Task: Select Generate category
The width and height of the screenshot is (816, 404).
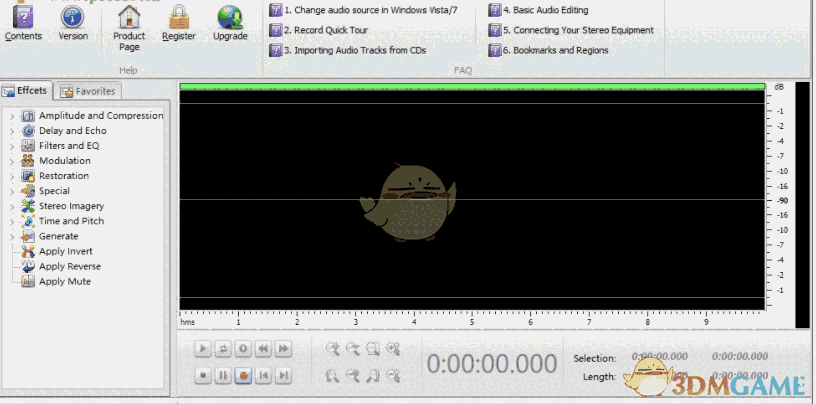Action: (x=58, y=236)
